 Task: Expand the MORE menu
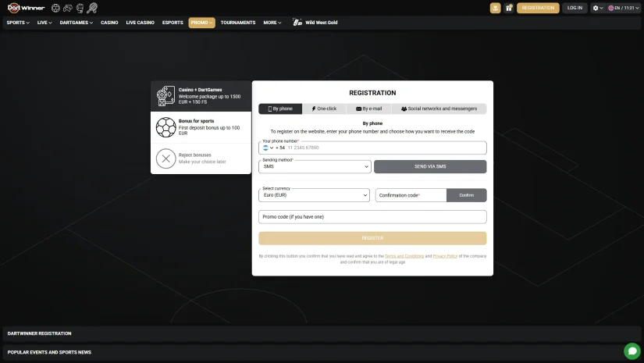coord(272,23)
